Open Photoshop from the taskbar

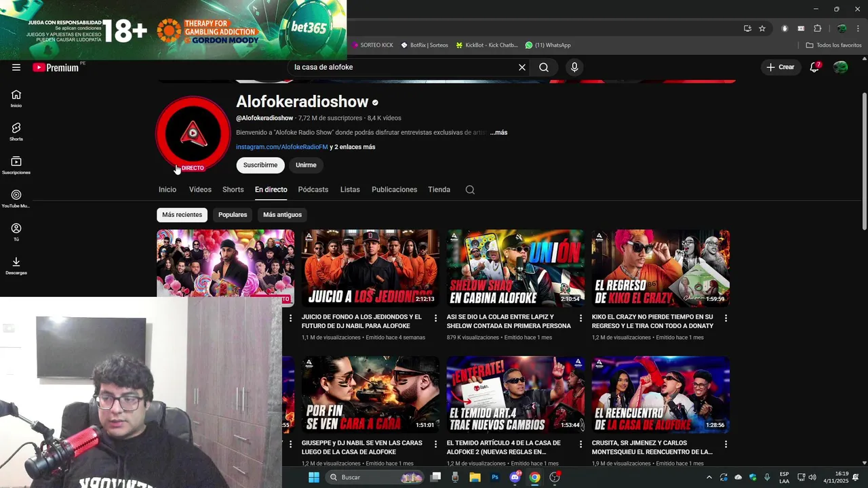pyautogui.click(x=495, y=477)
